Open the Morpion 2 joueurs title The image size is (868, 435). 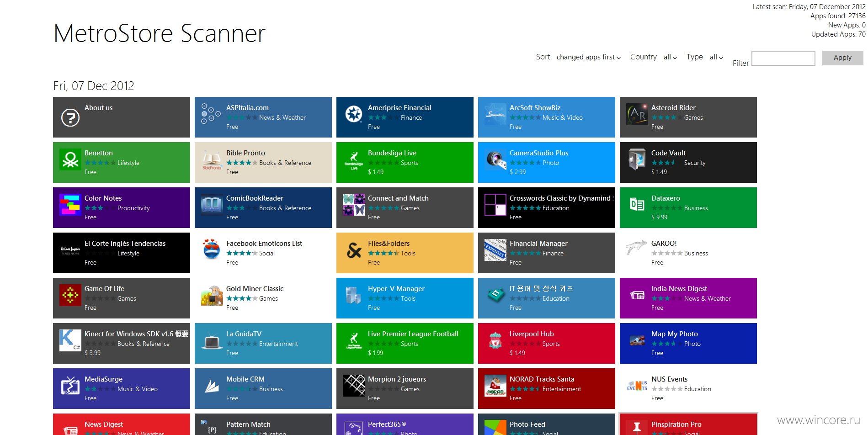[397, 379]
